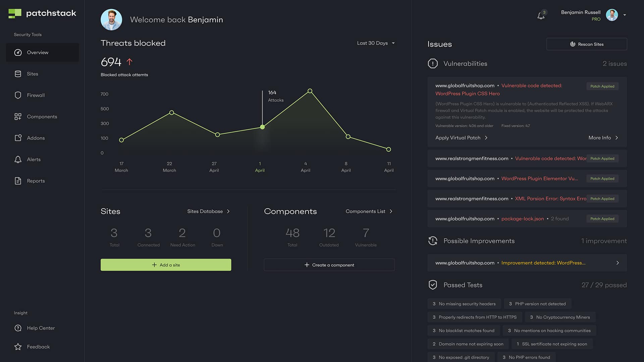
Task: Click More Info link
Action: tap(603, 138)
